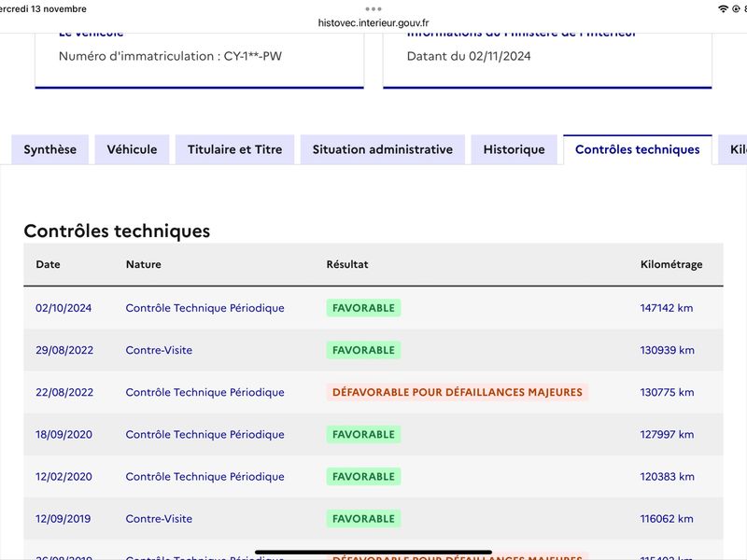Click the FAVORABLE badge for 18/09/2020
The width and height of the screenshot is (747, 560).
point(363,434)
